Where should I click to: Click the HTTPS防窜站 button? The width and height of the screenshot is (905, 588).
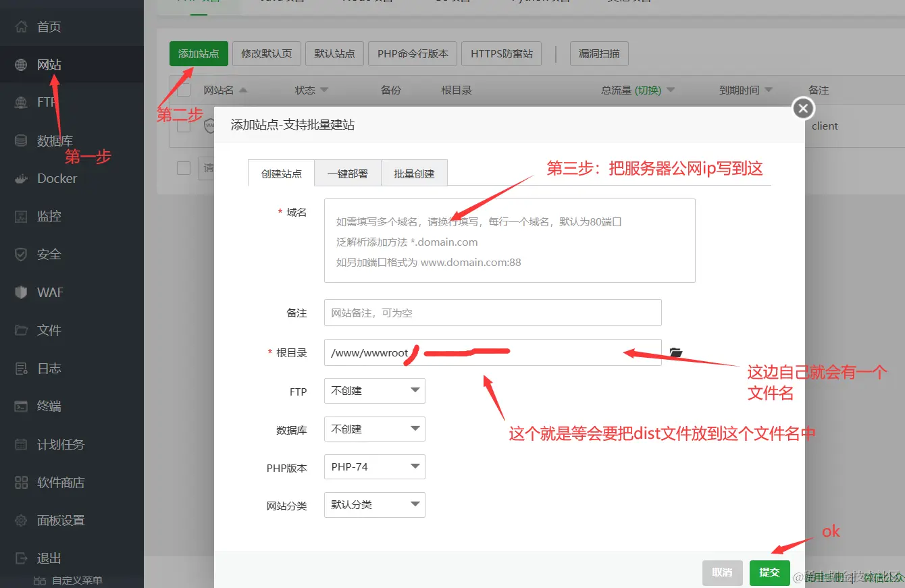tap(502, 53)
